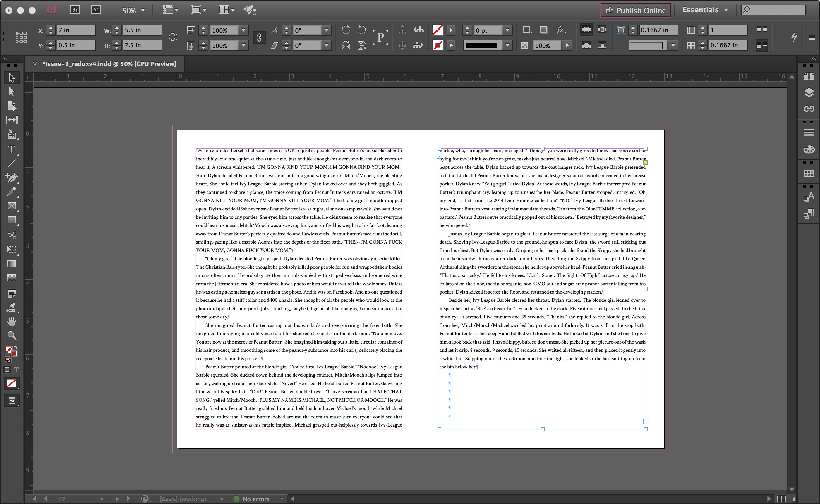Screen dimensions: 820x504
Task: Open the No errors preflight menu
Action: (x=282, y=499)
